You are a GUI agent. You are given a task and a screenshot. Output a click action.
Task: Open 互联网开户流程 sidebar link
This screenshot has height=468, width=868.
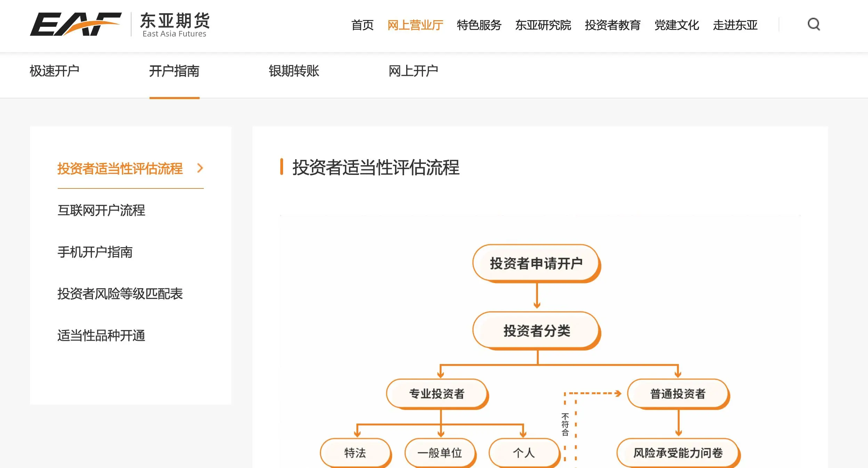click(101, 210)
